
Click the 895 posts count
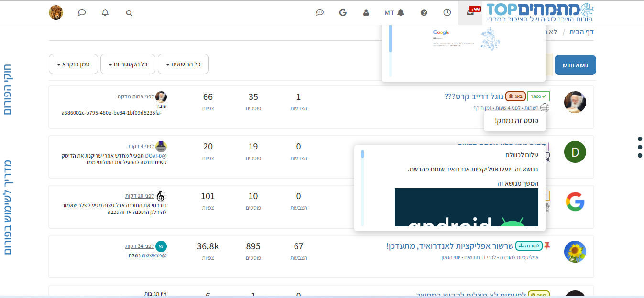click(x=253, y=246)
